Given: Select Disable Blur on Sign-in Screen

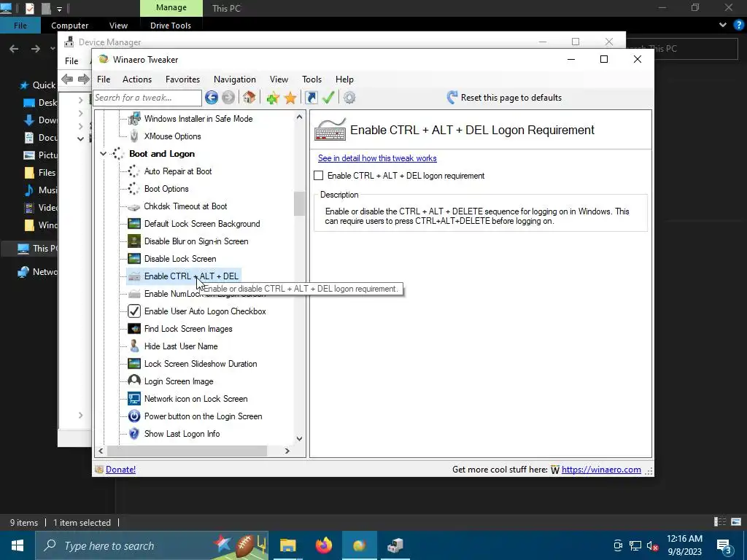Looking at the screenshot, I should pyautogui.click(x=196, y=241).
